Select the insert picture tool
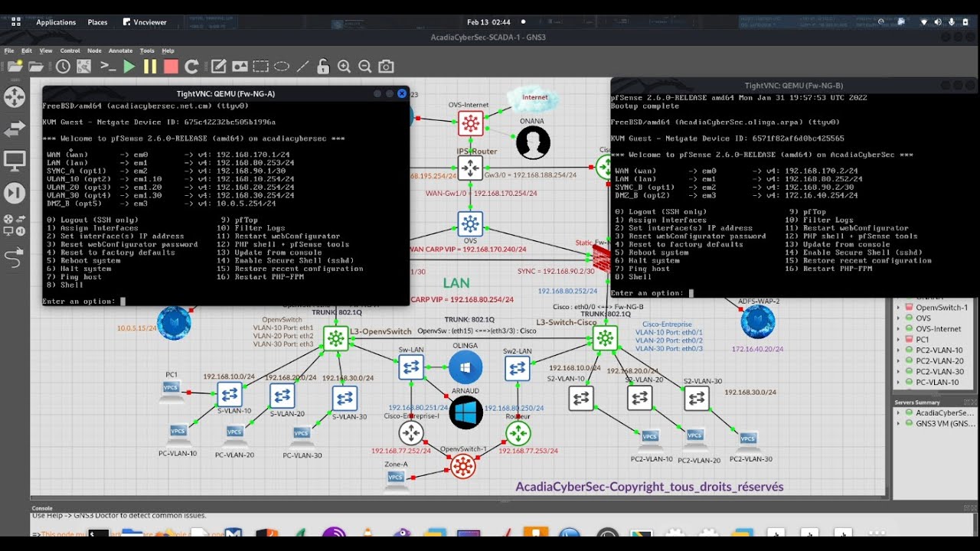This screenshot has width=980, height=551. point(240,67)
